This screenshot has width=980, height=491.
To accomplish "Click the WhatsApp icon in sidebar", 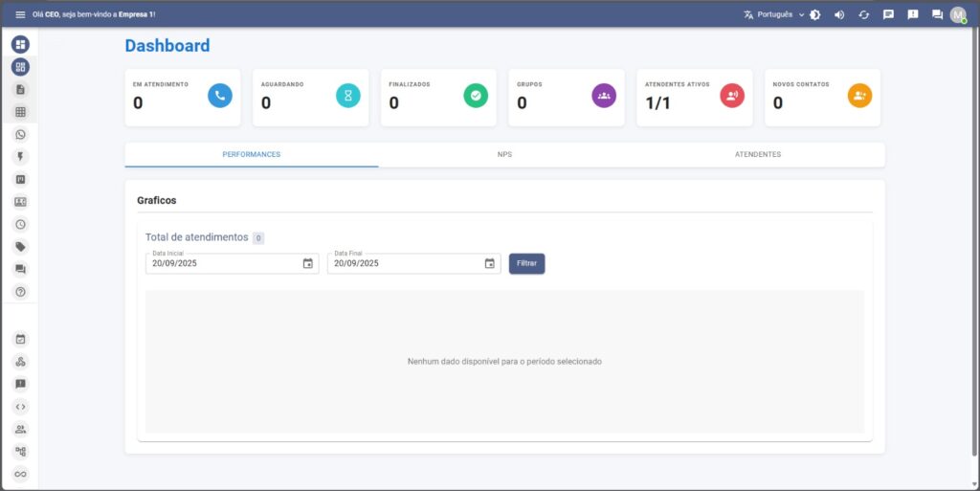I will 20,135.
